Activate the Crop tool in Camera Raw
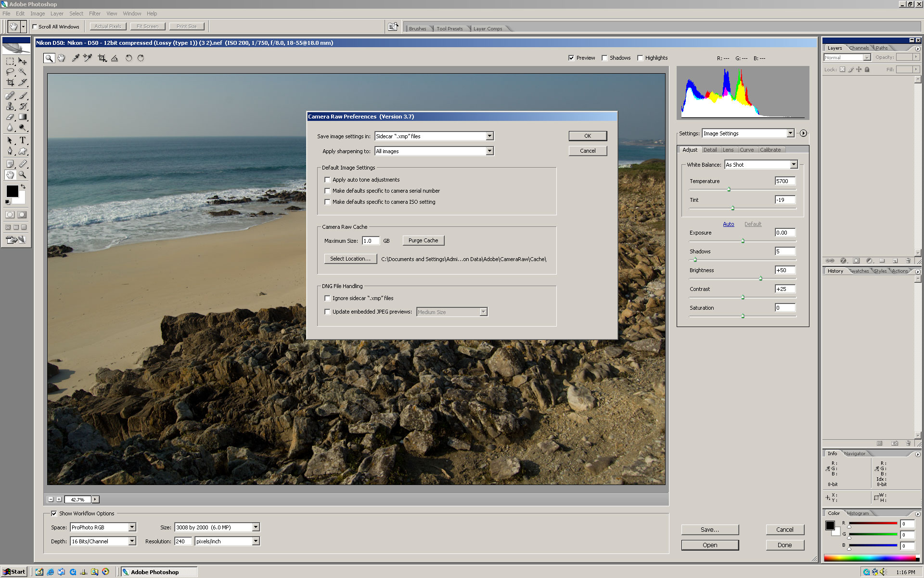This screenshot has width=924, height=578. pyautogui.click(x=101, y=58)
